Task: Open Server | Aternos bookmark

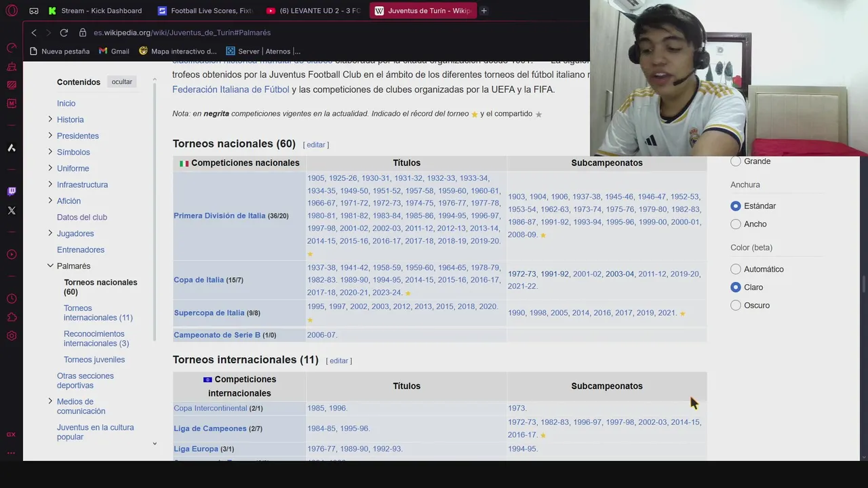Action: (x=263, y=51)
